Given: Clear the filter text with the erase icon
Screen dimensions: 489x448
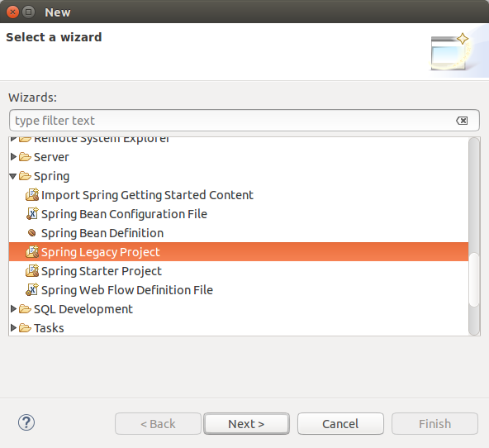Looking at the screenshot, I should [462, 121].
